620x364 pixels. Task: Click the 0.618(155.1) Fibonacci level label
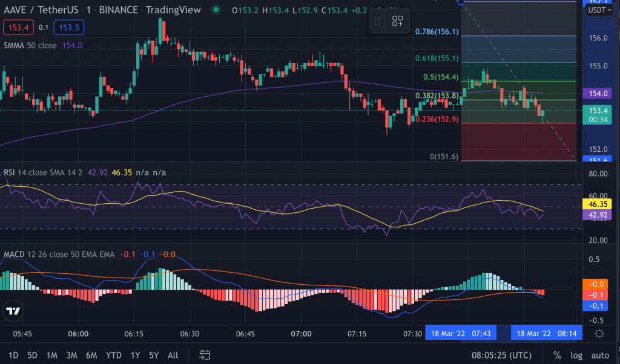pyautogui.click(x=437, y=59)
